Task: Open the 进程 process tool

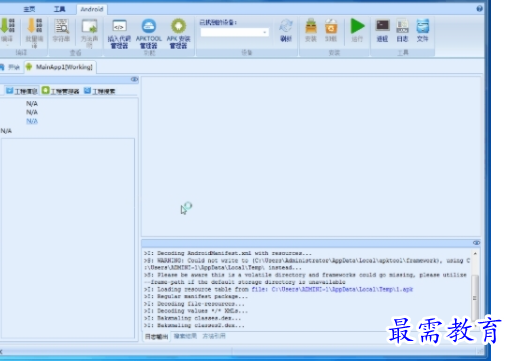Action: pyautogui.click(x=382, y=31)
